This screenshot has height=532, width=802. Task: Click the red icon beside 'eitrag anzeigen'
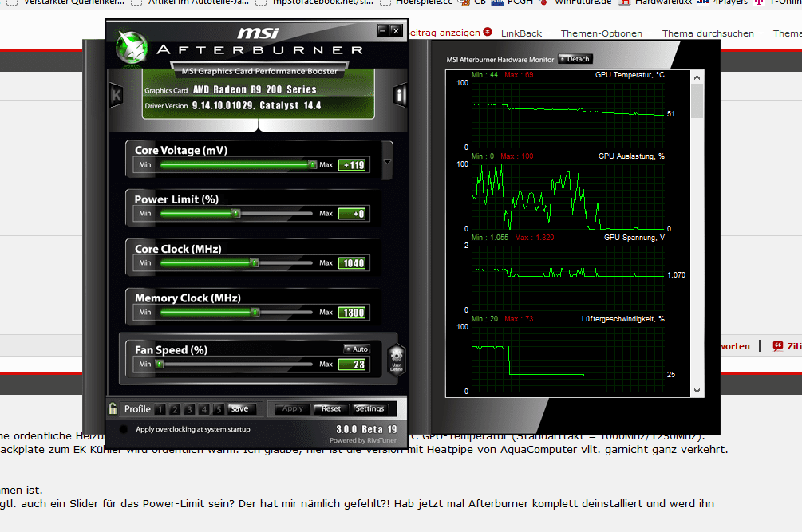tap(488, 32)
